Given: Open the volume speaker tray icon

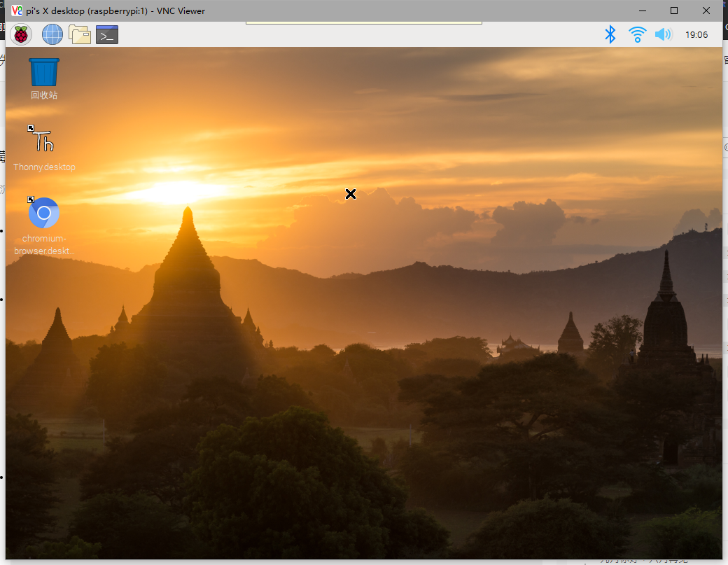Looking at the screenshot, I should 664,34.
